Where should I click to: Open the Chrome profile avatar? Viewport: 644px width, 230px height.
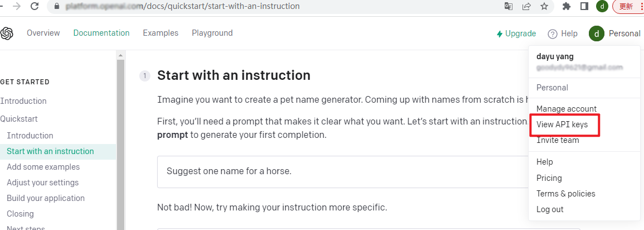(x=602, y=6)
